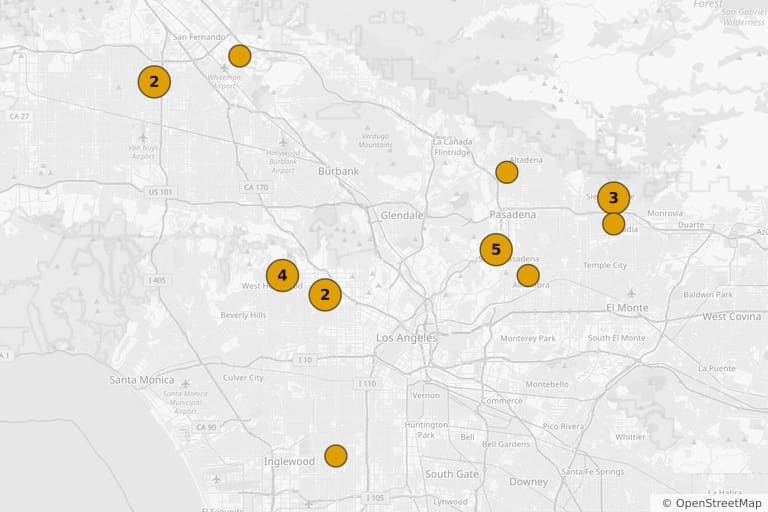Click the 'South El Monte' label

(617, 338)
